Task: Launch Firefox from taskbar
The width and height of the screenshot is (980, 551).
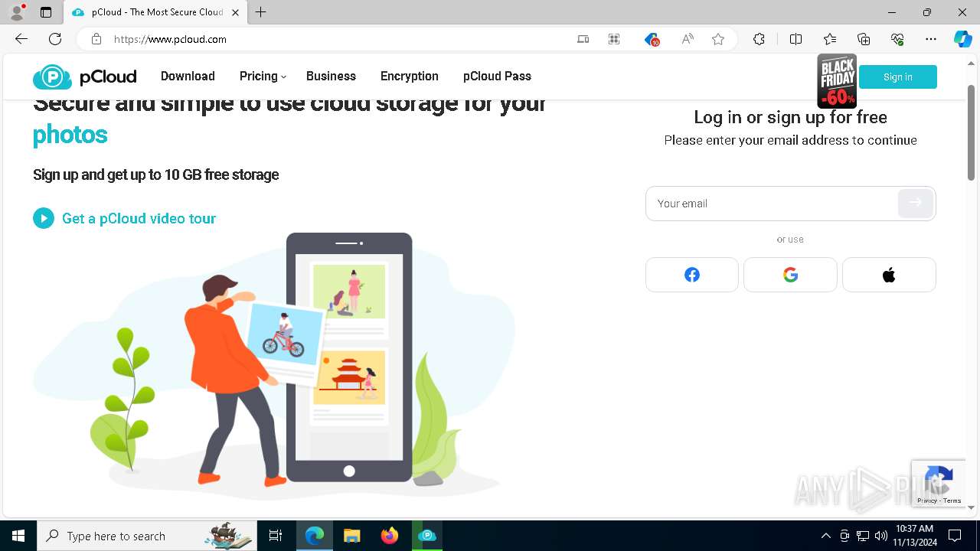Action: [x=390, y=536]
